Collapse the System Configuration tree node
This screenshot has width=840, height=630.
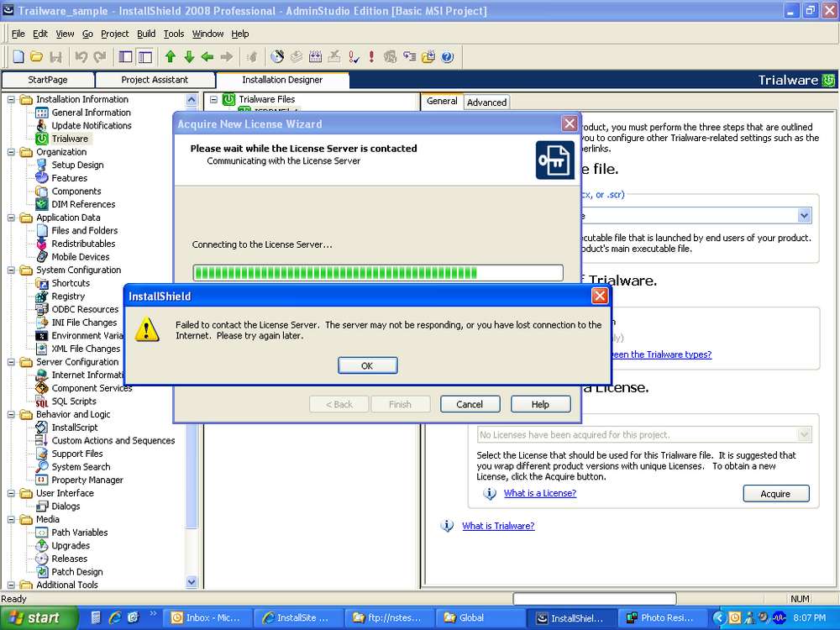(x=12, y=270)
